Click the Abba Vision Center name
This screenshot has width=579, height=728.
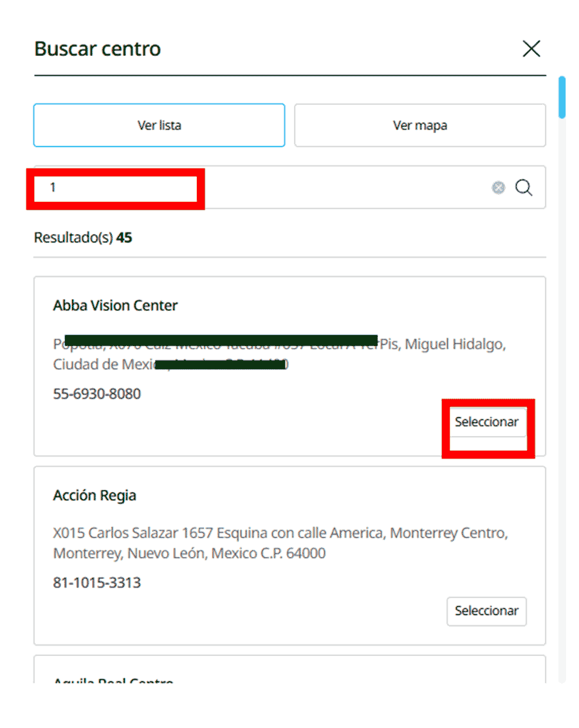click(115, 305)
